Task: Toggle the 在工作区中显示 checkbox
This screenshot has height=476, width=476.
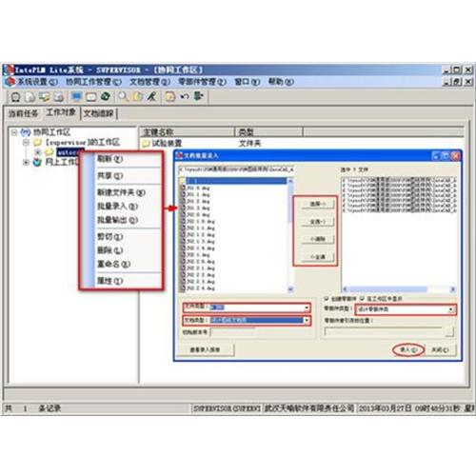Action: point(362,299)
